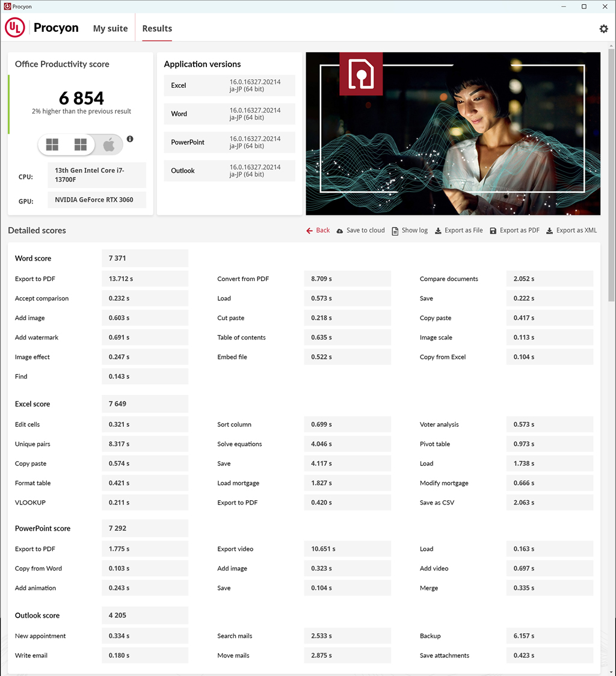Click the Merge value 0.335 s

[x=550, y=588]
